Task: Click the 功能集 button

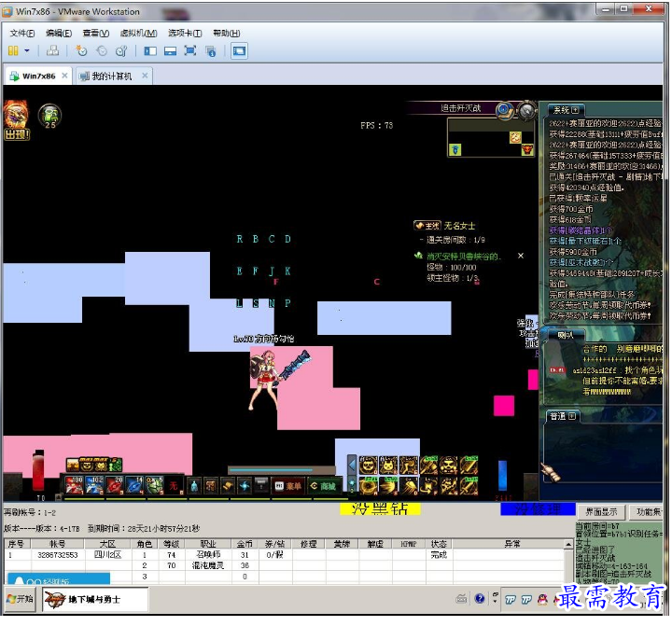Action: pos(648,511)
